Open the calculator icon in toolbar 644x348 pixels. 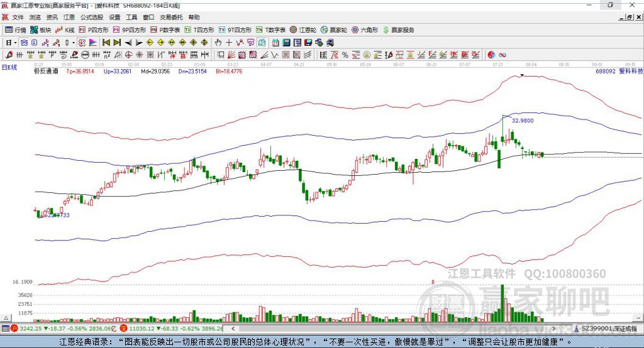click(x=286, y=43)
